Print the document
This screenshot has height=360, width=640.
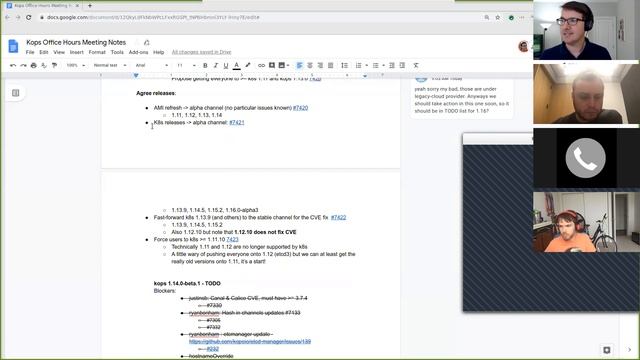click(x=33, y=65)
